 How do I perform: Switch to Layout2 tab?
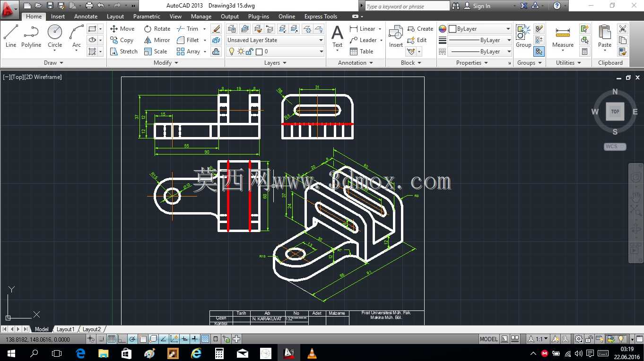(x=92, y=329)
